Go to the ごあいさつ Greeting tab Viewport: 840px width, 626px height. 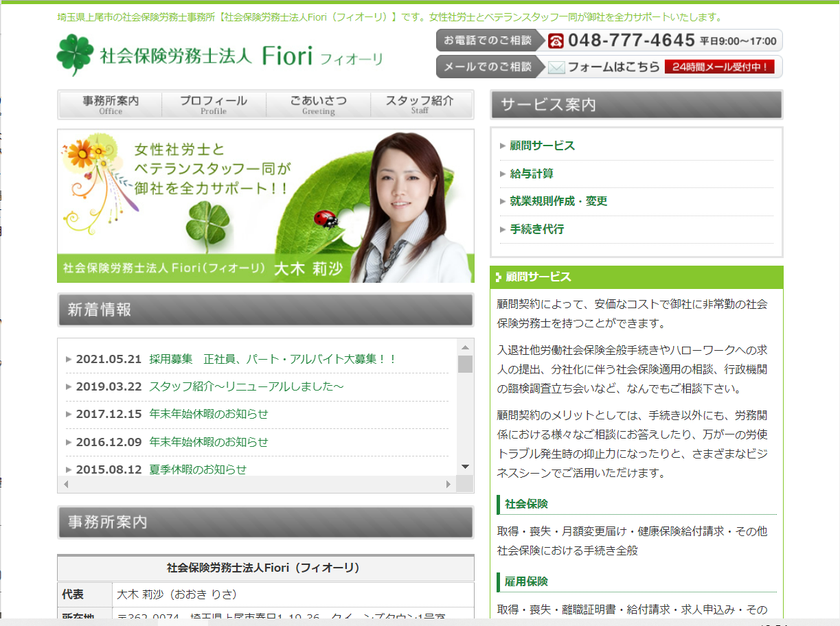(x=318, y=104)
